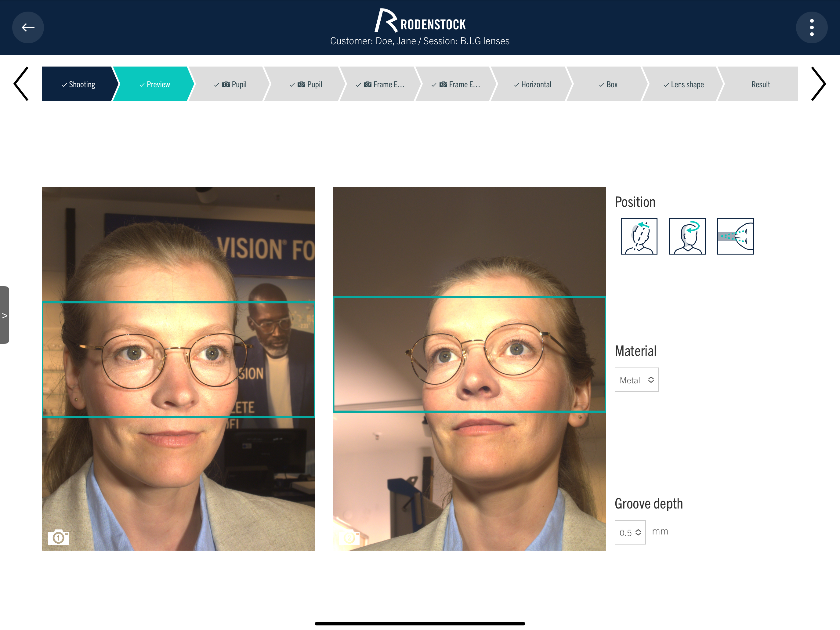Screen dimensions: 840x630
Task: Click the frontal face photo
Action: click(x=179, y=368)
